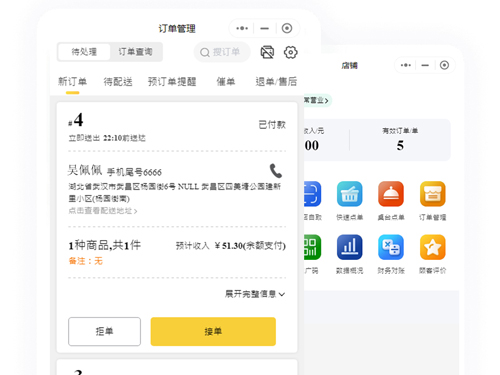
Task: Click the 已付款 status on order #4
Action: [272, 125]
